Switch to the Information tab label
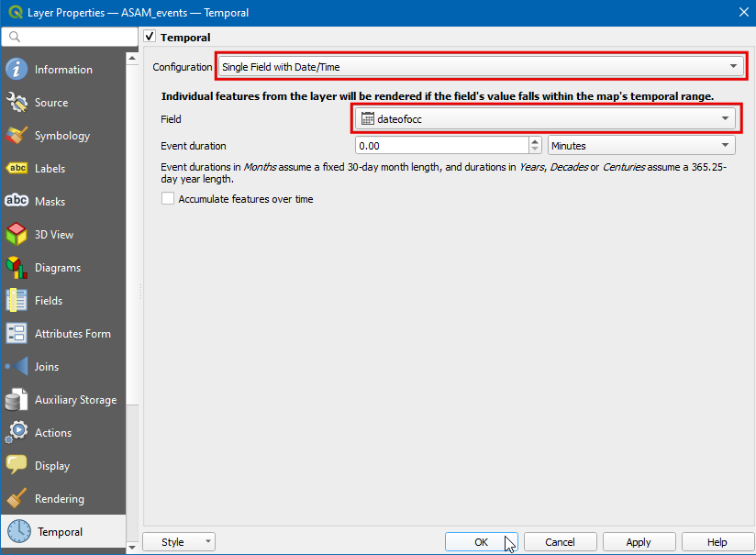 click(x=63, y=70)
